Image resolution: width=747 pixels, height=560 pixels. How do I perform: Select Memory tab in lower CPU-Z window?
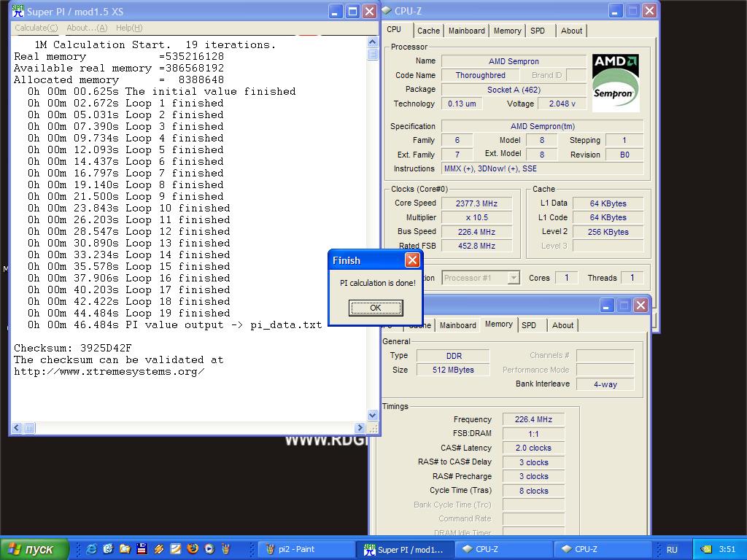499,324
